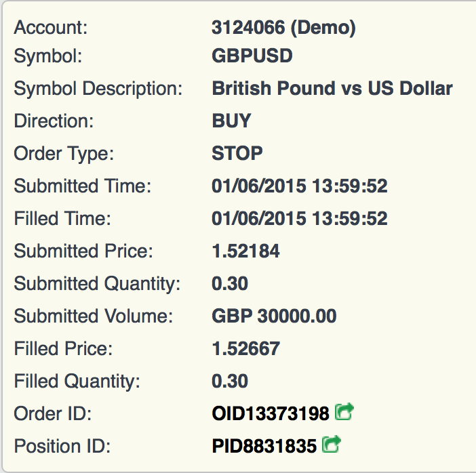Click the STOP order type value
The image size is (476, 473).
pyautogui.click(x=237, y=153)
